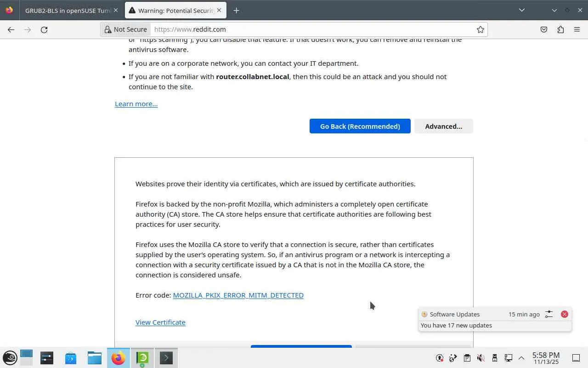Configure the Software Updates notification settings

coord(549,314)
